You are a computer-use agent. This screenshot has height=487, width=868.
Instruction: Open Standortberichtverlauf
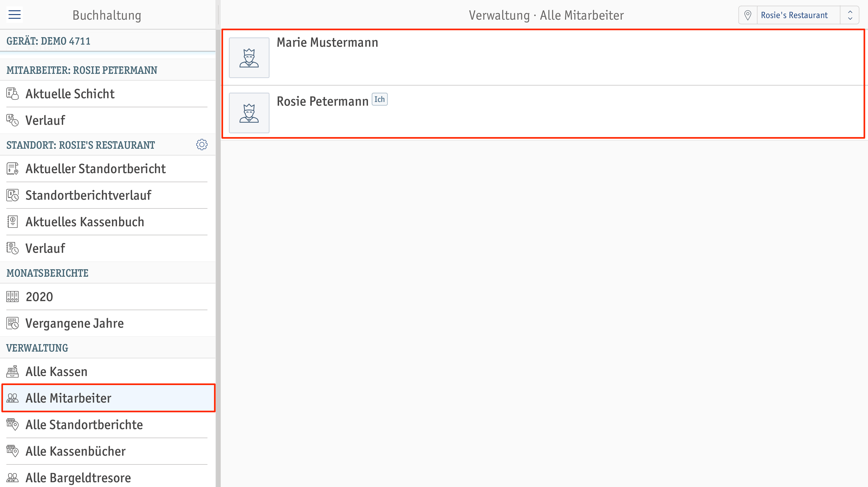(107, 195)
